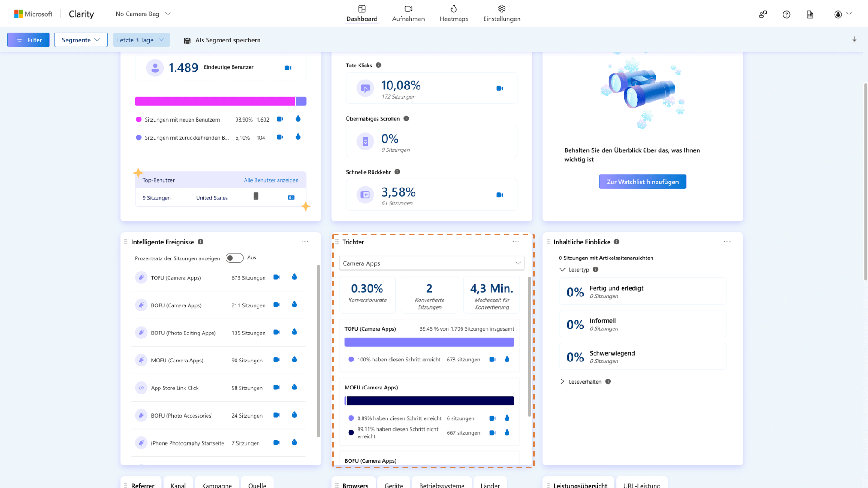Viewport: 868px width, 488px height.
Task: Click Zur Watchlist hinzufügen button
Action: [642, 182]
